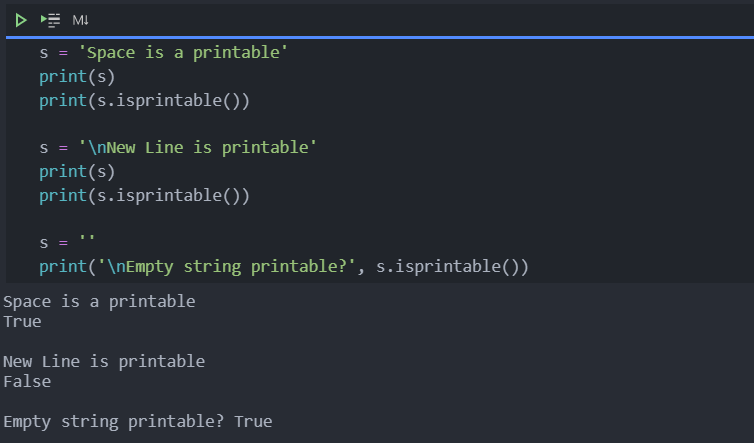Viewport: 754px width, 443px height.
Task: Click the first print(s.isprintable()) line
Action: click(143, 100)
